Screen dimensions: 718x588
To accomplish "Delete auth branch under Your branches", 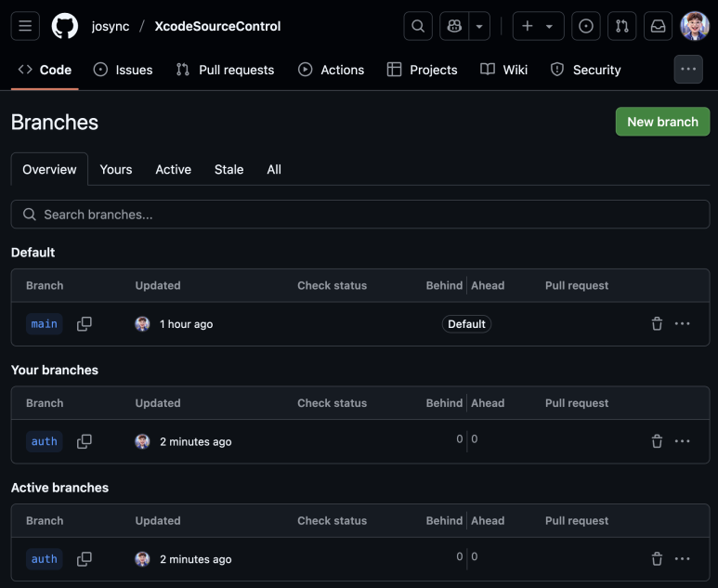I will tap(657, 441).
